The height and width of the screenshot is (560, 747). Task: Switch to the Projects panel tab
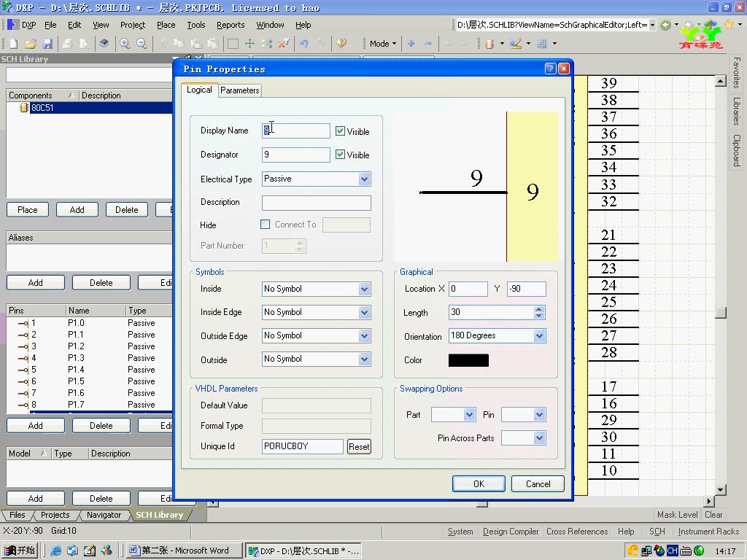[55, 515]
